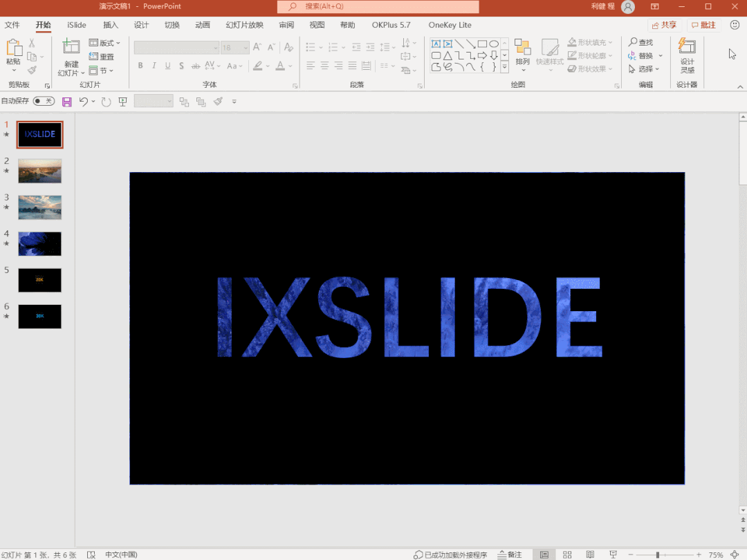Screen dimensions: 747x560
Task: Select the Oval shape in gallery
Action: [494, 44]
